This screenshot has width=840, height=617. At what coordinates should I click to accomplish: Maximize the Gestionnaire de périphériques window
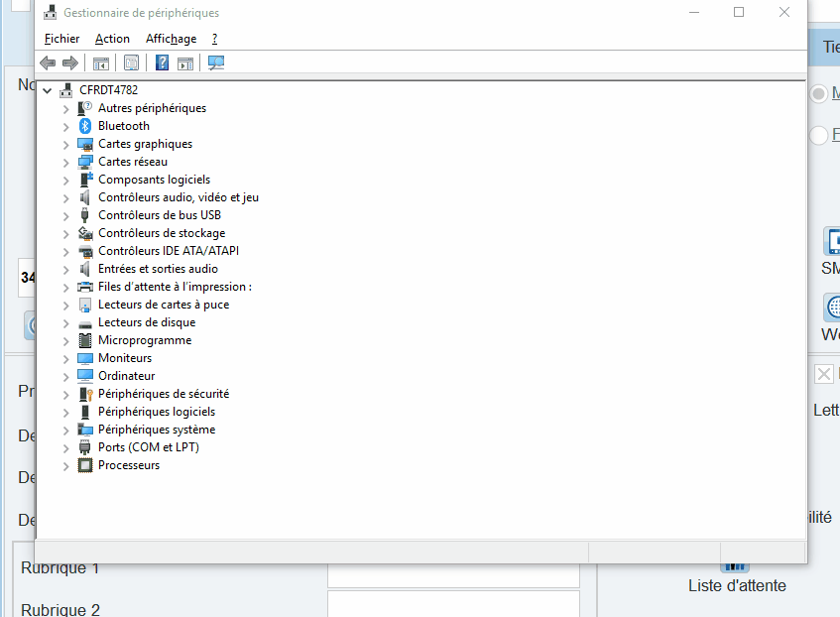[x=739, y=12]
